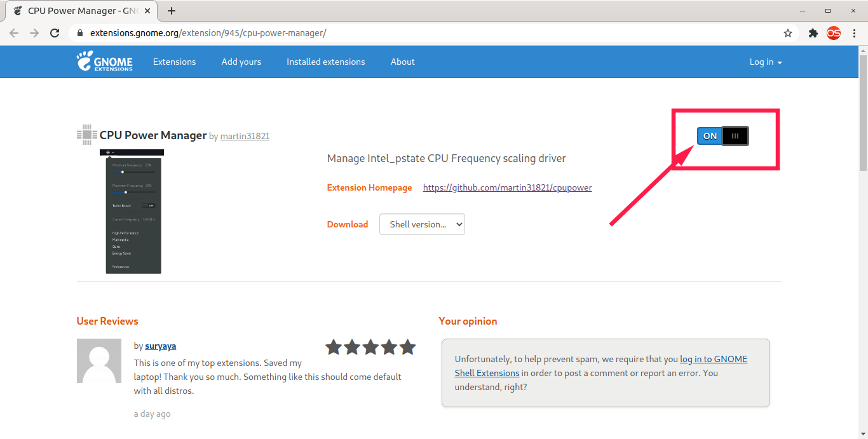Image resolution: width=868 pixels, height=439 pixels.
Task: Visit author martin31821's profile
Action: click(245, 136)
